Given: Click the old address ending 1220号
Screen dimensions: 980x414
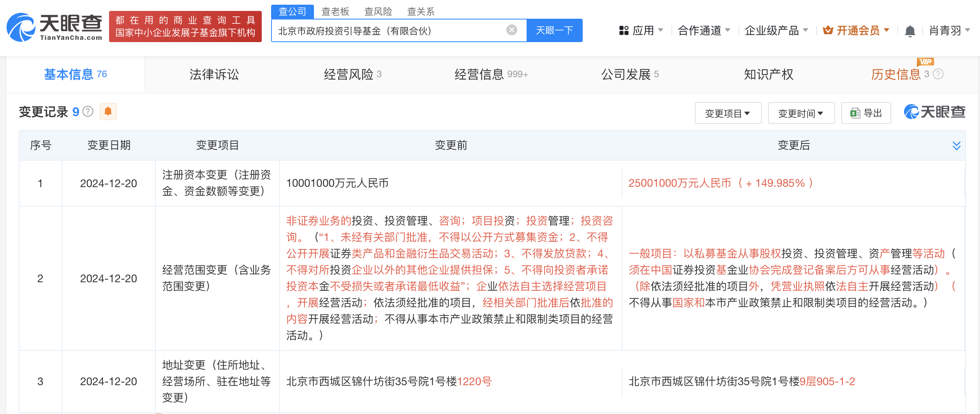Looking at the screenshot, I should 389,381.
